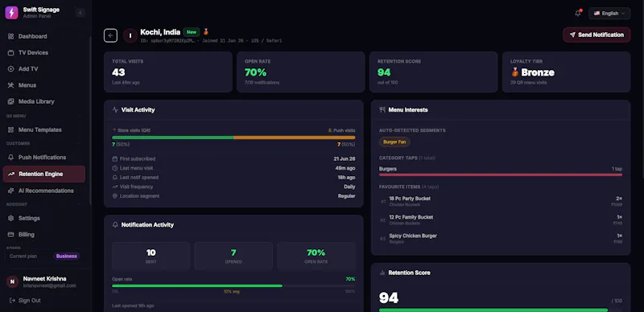Click the notification open rate progress bar
The image size is (644, 312).
tap(233, 285)
